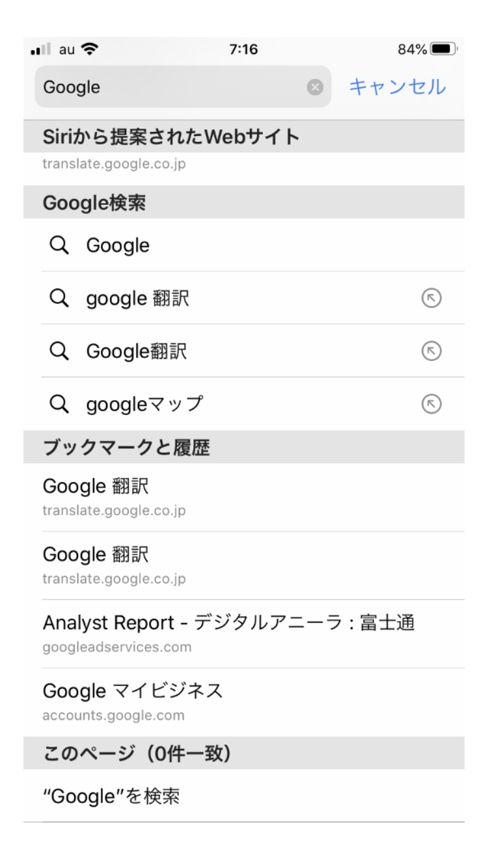Tap magnifier icon beside "google 翻訳"
Viewport: 488px width, 868px height.
pyautogui.click(x=59, y=298)
